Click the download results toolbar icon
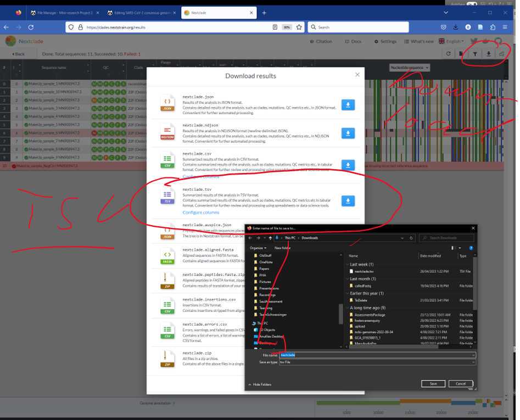Screen dimensions: 520x420 489,54
